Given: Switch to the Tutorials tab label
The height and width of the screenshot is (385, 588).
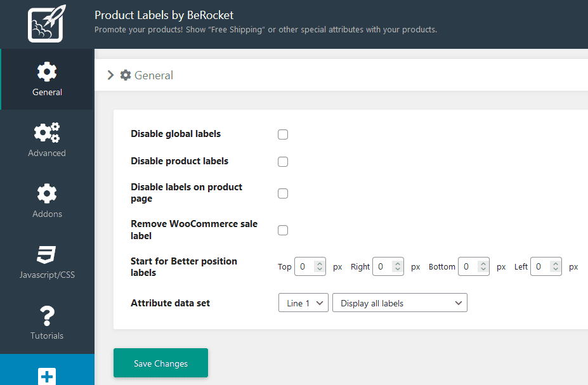Looking at the screenshot, I should tap(47, 336).
